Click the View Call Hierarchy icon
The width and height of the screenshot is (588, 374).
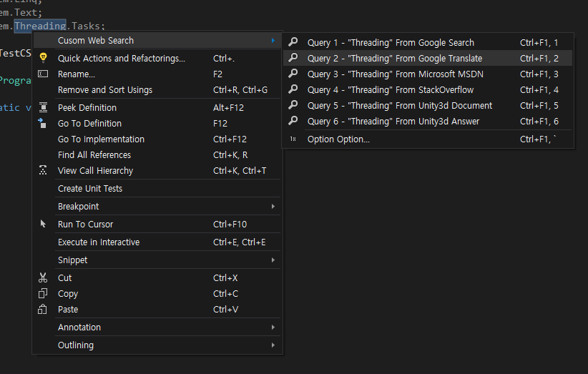coord(43,170)
